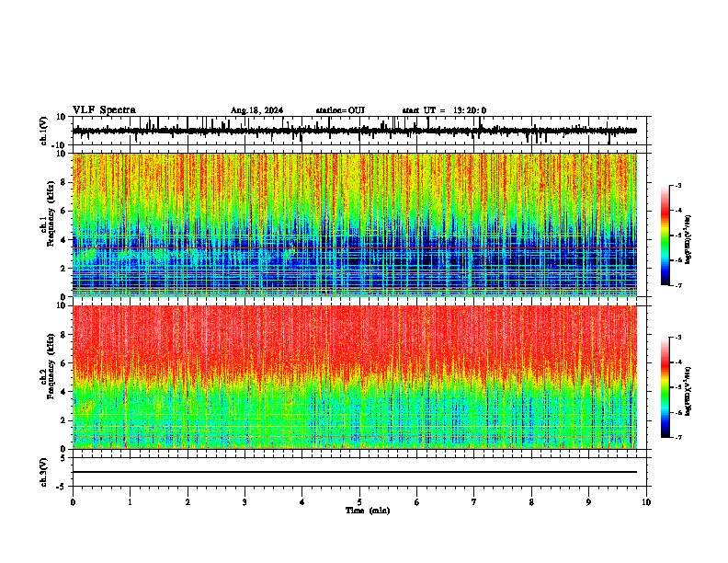
Task: Click time axis tick label "5"
Action: coord(359,502)
